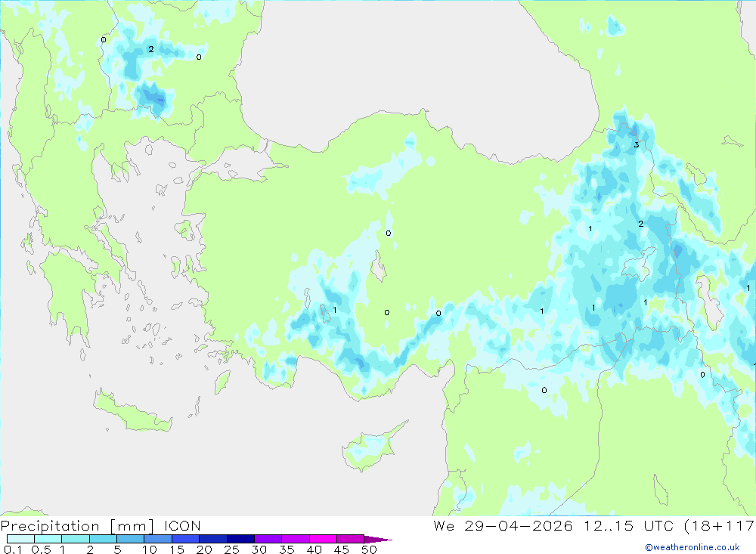Pick the 15–20 mm legend color swatch
The width and height of the screenshot is (756, 554).
[x=186, y=539]
